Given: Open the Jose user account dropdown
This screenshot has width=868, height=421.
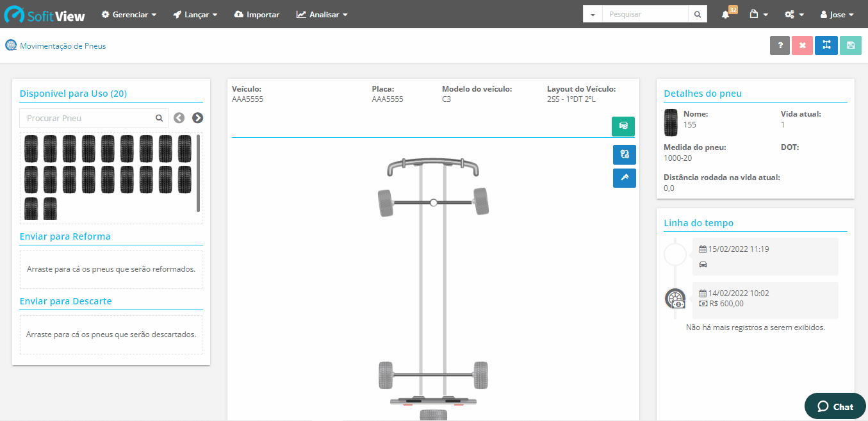Looking at the screenshot, I should click(837, 14).
